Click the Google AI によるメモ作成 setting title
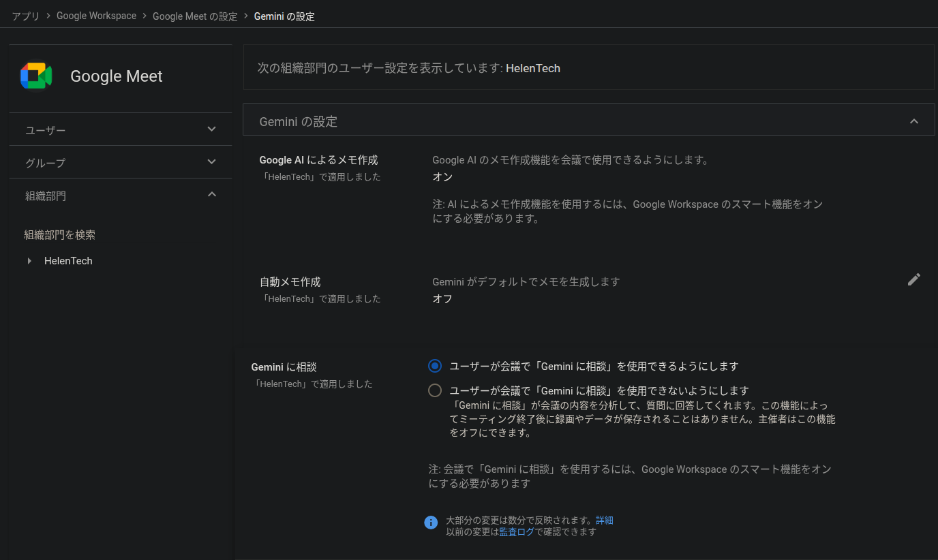Image resolution: width=938 pixels, height=560 pixels. 318,160
